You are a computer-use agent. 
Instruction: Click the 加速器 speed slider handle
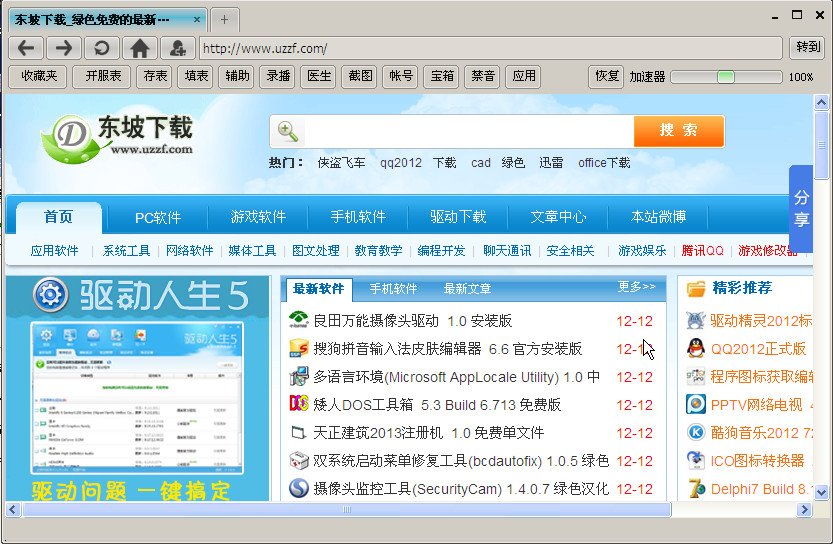pos(726,76)
